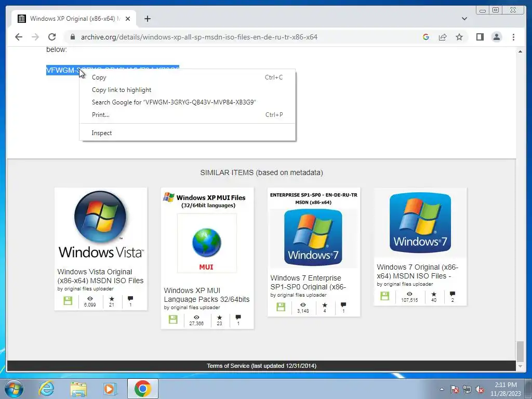Click the page scroll down arrow
This screenshot has width=532, height=399.
[520, 366]
